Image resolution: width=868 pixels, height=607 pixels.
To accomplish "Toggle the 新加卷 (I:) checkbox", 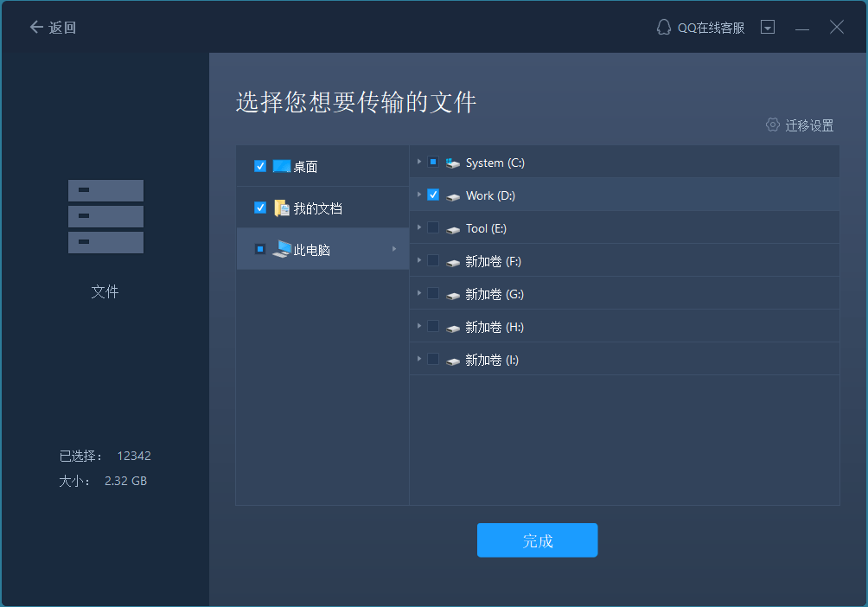I will pyautogui.click(x=433, y=359).
